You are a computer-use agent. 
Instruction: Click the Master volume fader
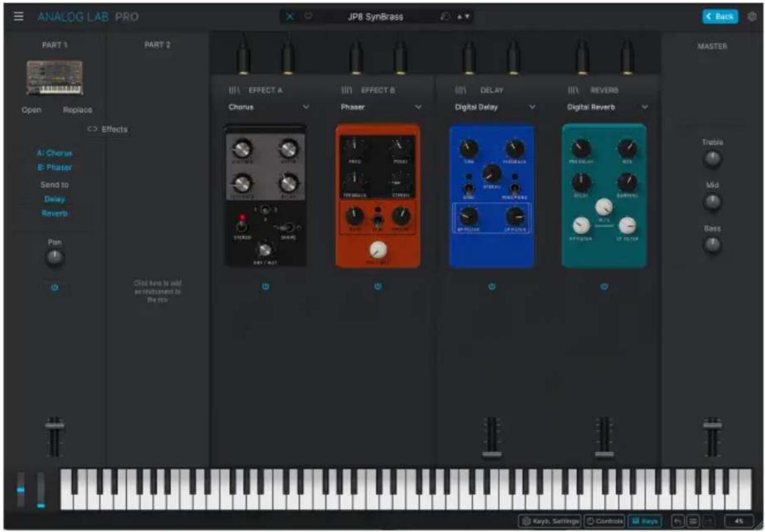click(712, 425)
